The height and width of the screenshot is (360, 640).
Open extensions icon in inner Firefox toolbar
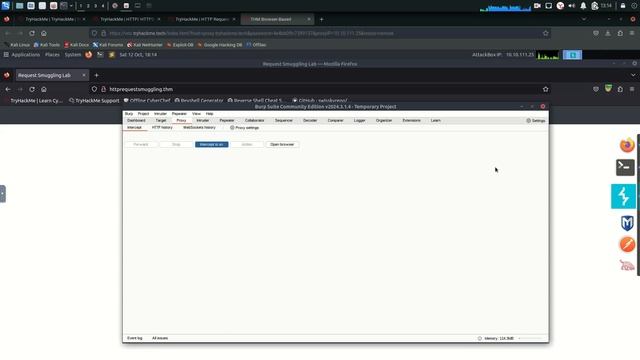620,89
